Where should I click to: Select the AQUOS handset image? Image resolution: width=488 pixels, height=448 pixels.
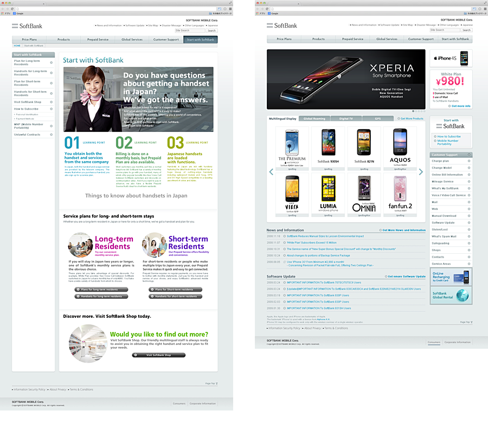tap(400, 146)
